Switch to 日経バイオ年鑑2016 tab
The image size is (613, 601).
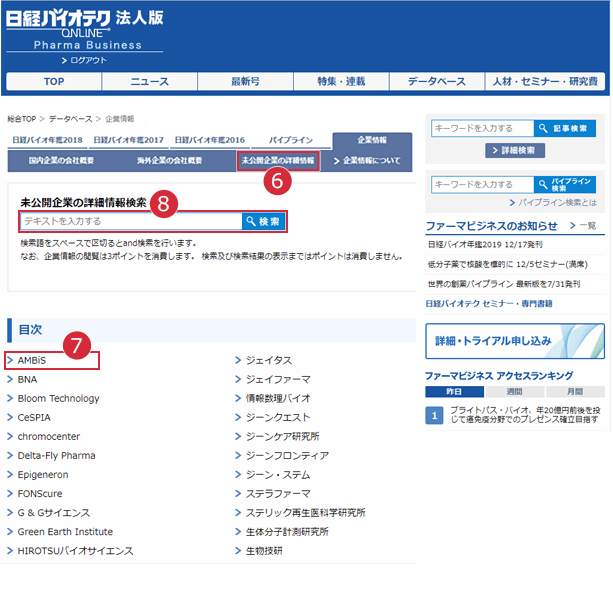pos(210,140)
